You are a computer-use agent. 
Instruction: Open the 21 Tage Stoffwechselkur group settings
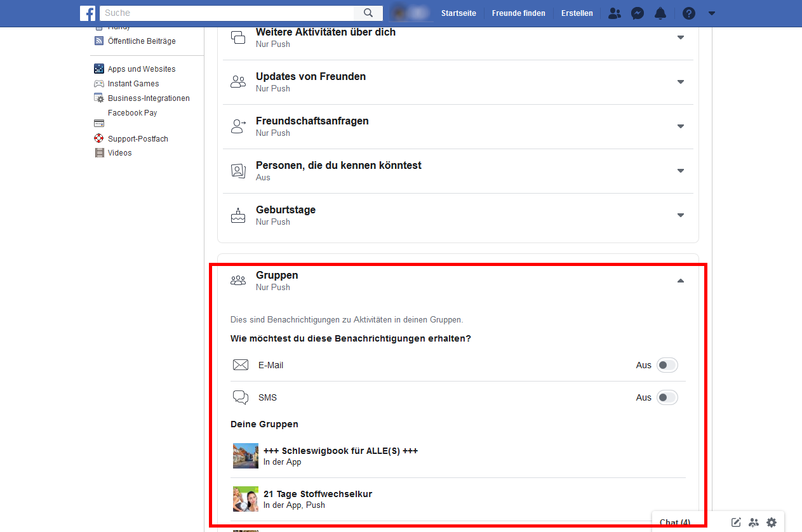[317, 494]
